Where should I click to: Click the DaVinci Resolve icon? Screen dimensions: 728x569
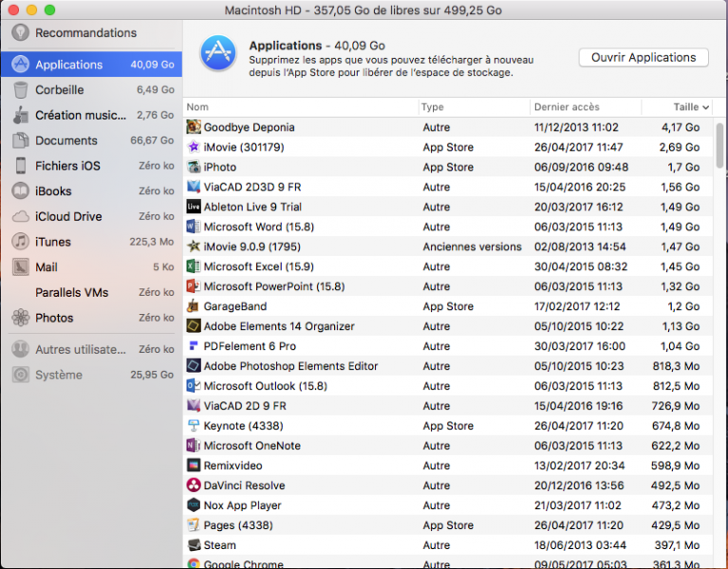click(194, 485)
